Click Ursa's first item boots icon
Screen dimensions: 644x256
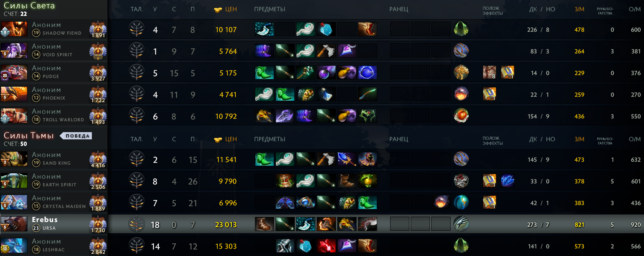point(264,224)
